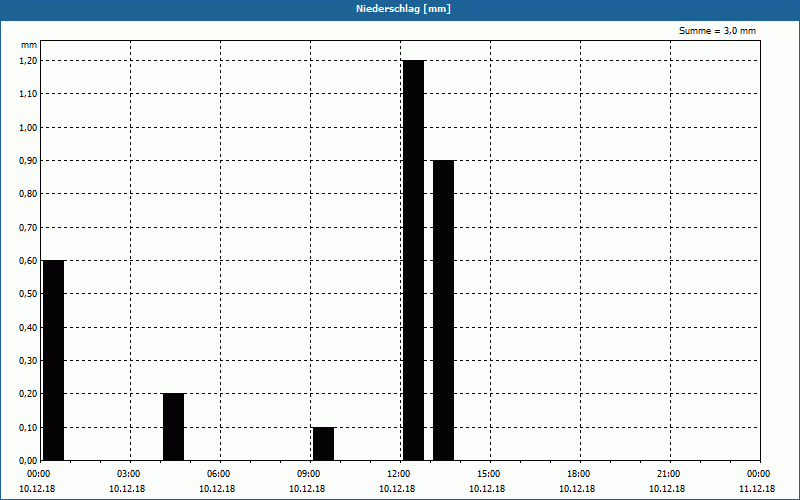This screenshot has width=800, height=500.
Task: Click the 06:00 time axis label
Action: (220, 474)
